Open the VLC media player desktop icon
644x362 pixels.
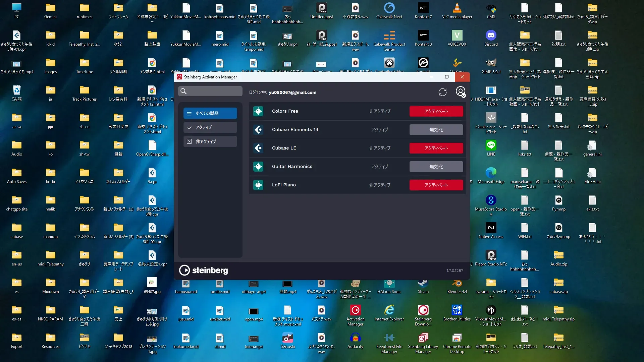(x=457, y=8)
